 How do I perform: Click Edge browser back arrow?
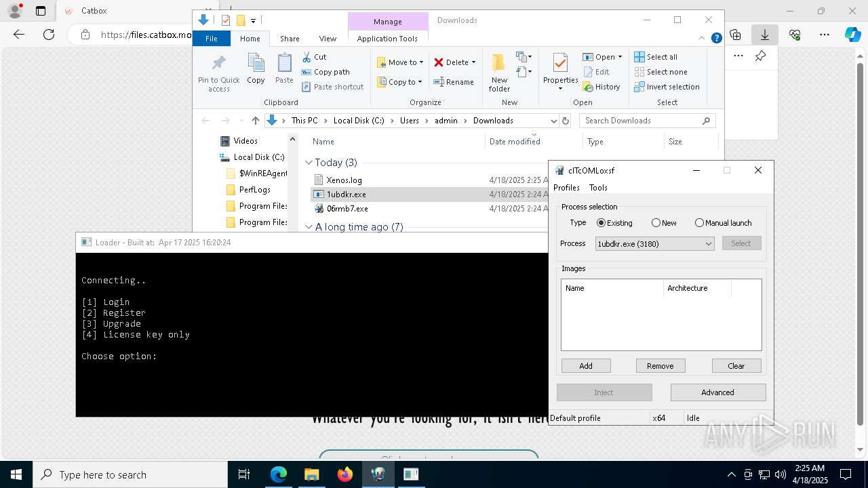(19, 35)
